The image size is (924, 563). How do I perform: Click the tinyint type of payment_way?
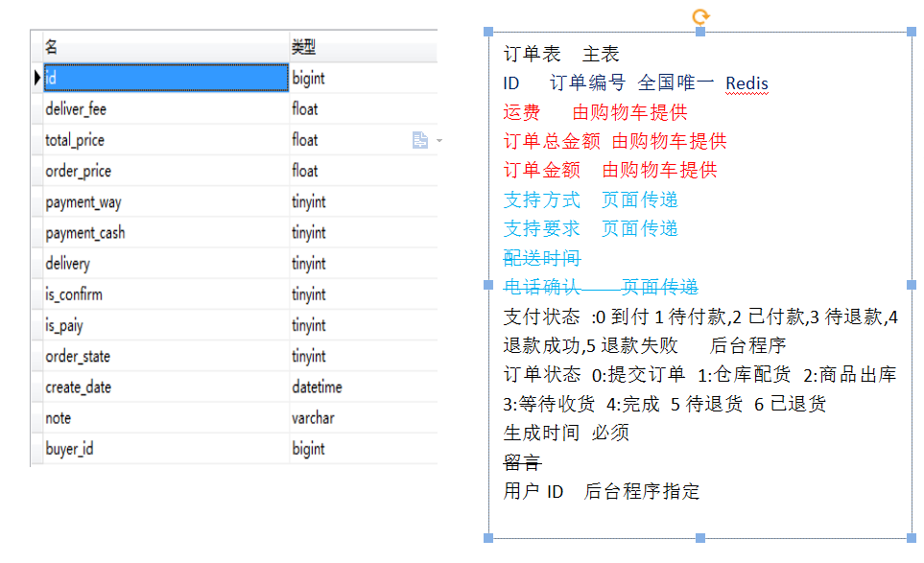pyautogui.click(x=309, y=202)
